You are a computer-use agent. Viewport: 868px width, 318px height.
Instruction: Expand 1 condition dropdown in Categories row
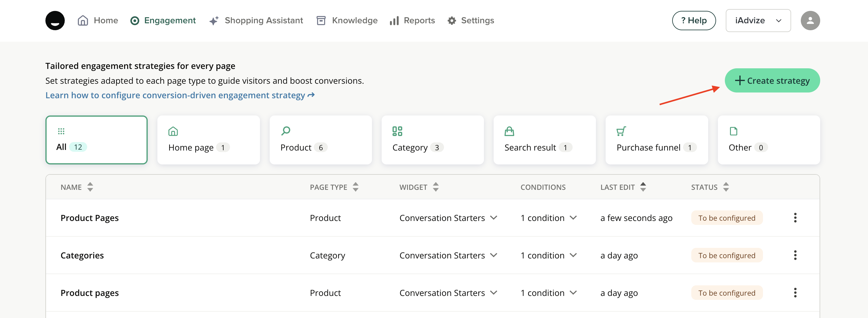tap(573, 255)
